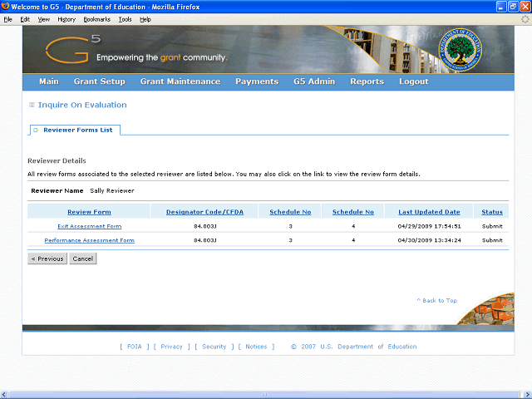The height and width of the screenshot is (399, 532).
Task: Open G5 Admin navigation item
Action: [x=314, y=81]
